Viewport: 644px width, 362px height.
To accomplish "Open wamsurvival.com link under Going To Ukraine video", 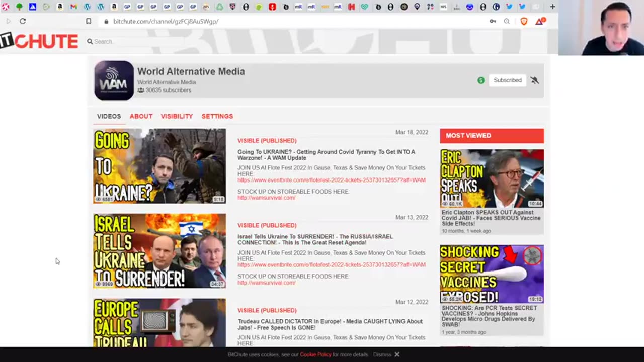I will pyautogui.click(x=266, y=198).
